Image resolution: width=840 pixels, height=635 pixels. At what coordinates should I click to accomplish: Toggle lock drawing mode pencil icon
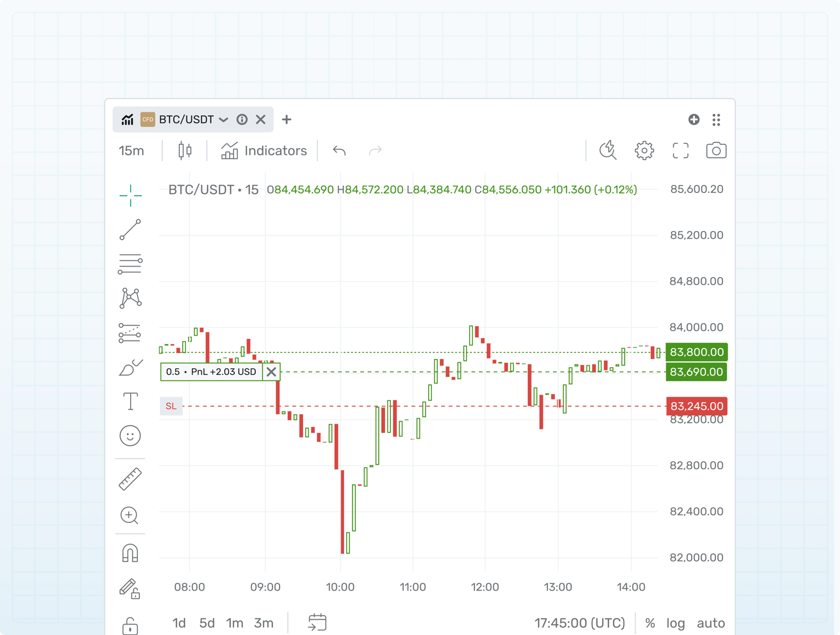click(x=130, y=589)
